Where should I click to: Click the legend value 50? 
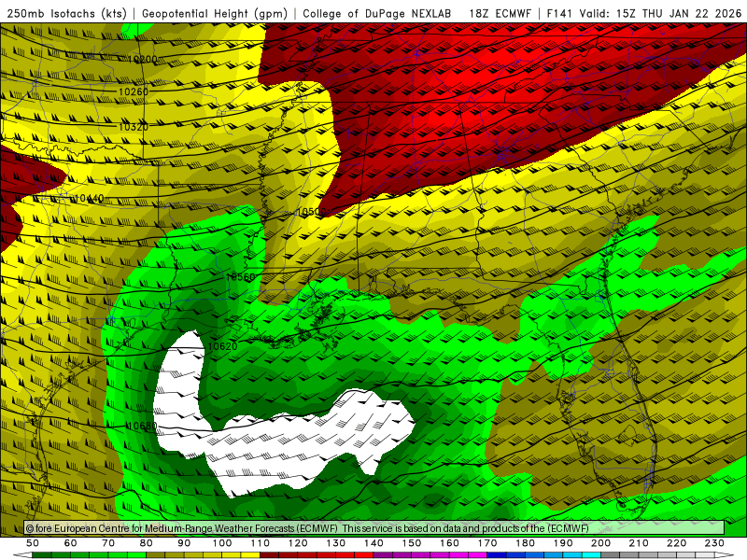point(33,543)
